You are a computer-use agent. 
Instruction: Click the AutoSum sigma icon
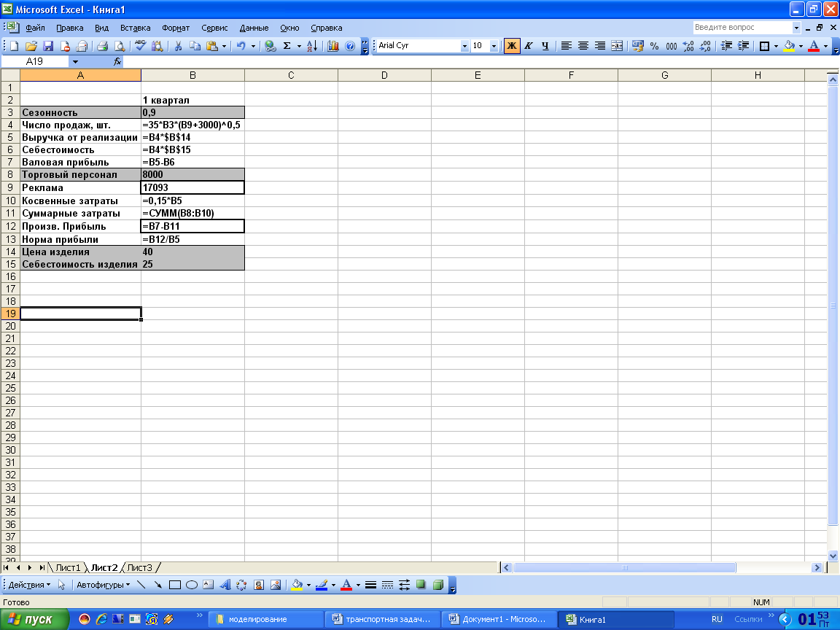(287, 46)
